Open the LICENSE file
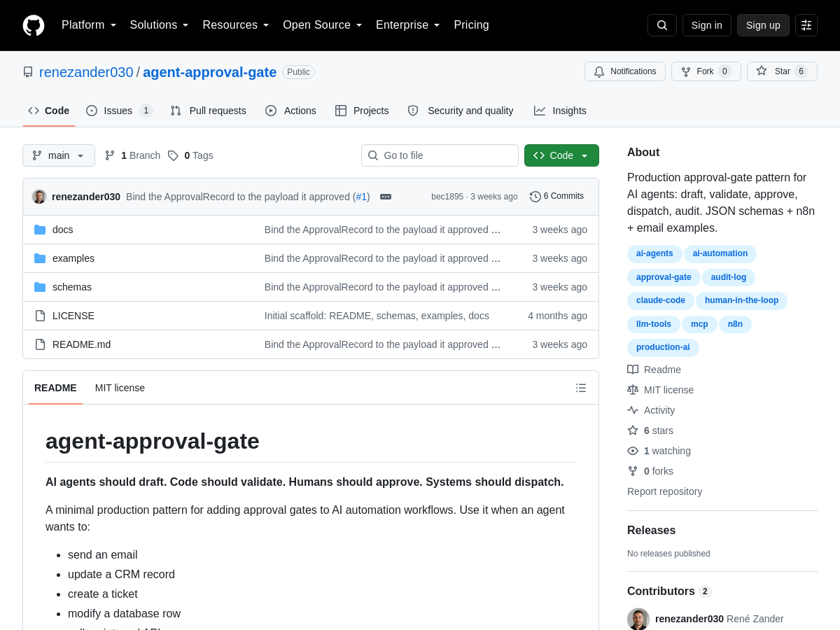 point(73,316)
